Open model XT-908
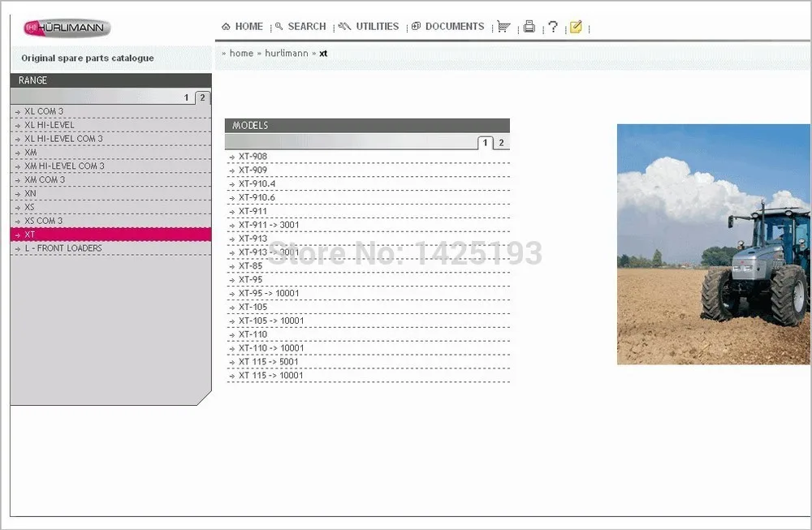Image resolution: width=812 pixels, height=530 pixels. [x=368, y=157]
